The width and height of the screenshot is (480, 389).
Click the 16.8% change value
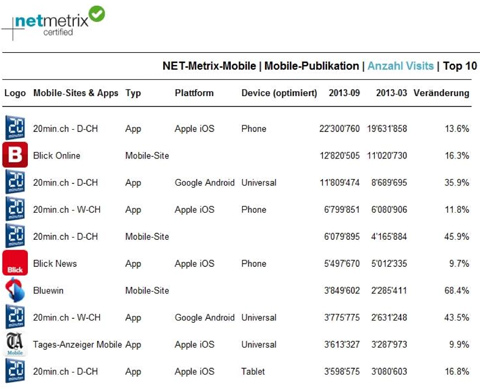(457, 372)
